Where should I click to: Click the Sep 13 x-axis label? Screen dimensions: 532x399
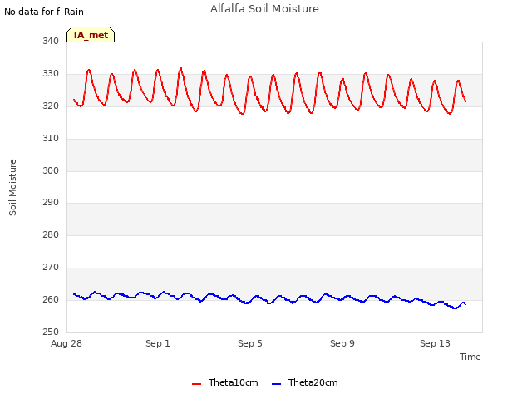pyautogui.click(x=435, y=343)
